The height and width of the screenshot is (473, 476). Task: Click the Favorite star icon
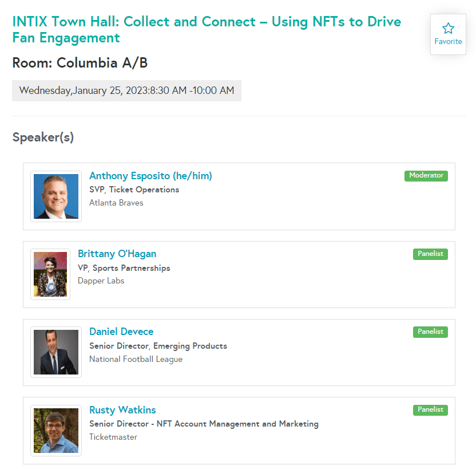click(x=448, y=28)
